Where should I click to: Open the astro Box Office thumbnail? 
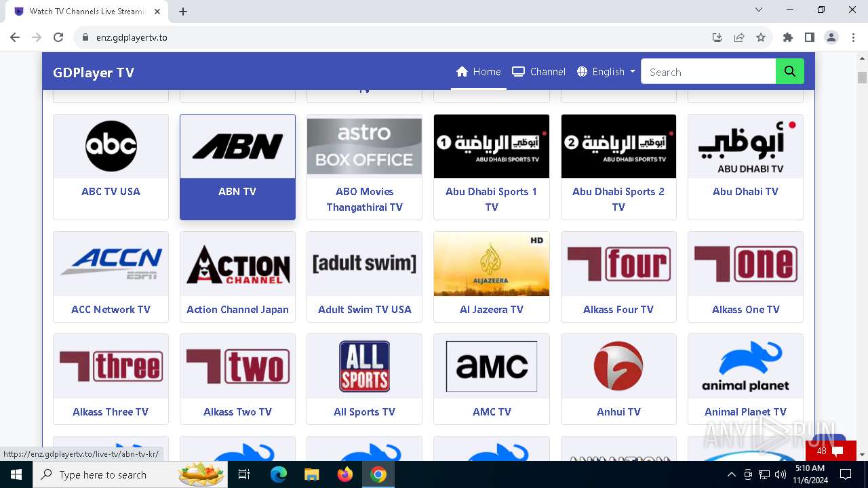pyautogui.click(x=364, y=146)
